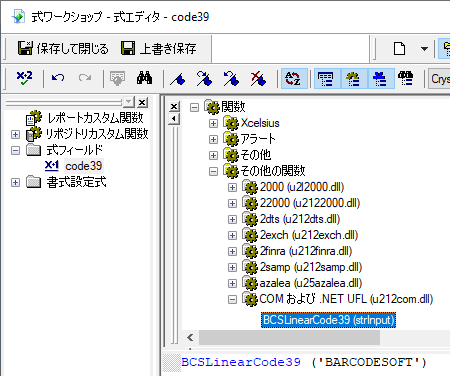450x376 pixels.
Task: Toggle the operator tree panel button
Action: coord(380,79)
